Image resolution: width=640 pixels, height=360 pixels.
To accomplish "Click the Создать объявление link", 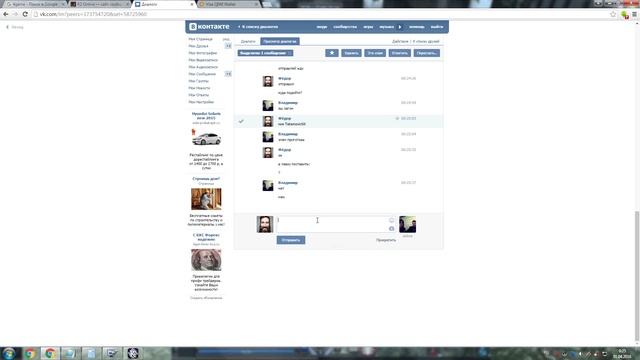I will coord(206,298).
